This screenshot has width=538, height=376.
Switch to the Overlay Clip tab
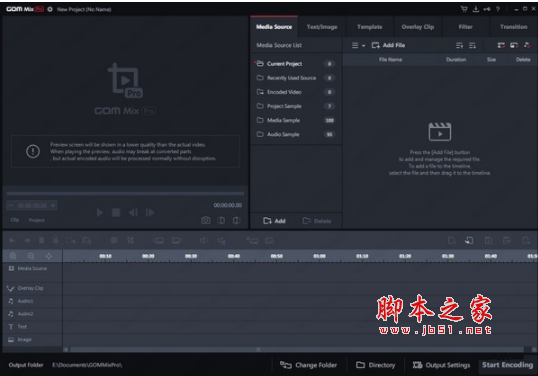418,27
